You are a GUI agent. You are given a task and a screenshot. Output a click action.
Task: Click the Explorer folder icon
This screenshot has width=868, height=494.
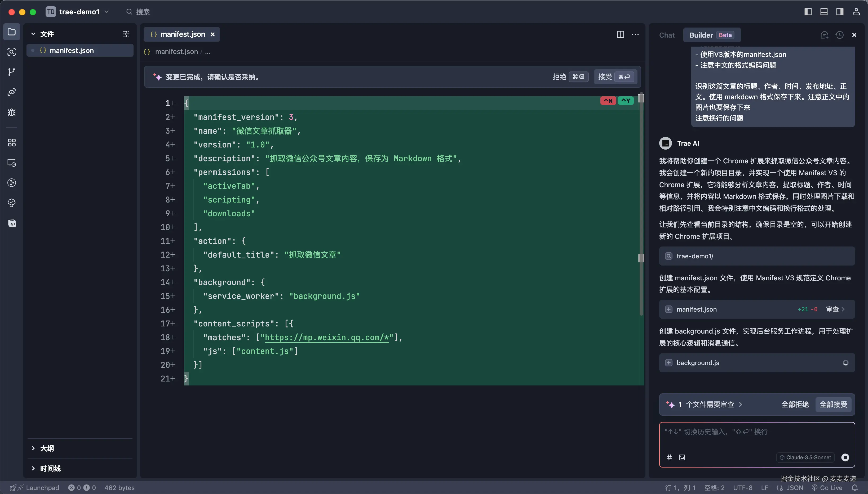click(x=12, y=32)
